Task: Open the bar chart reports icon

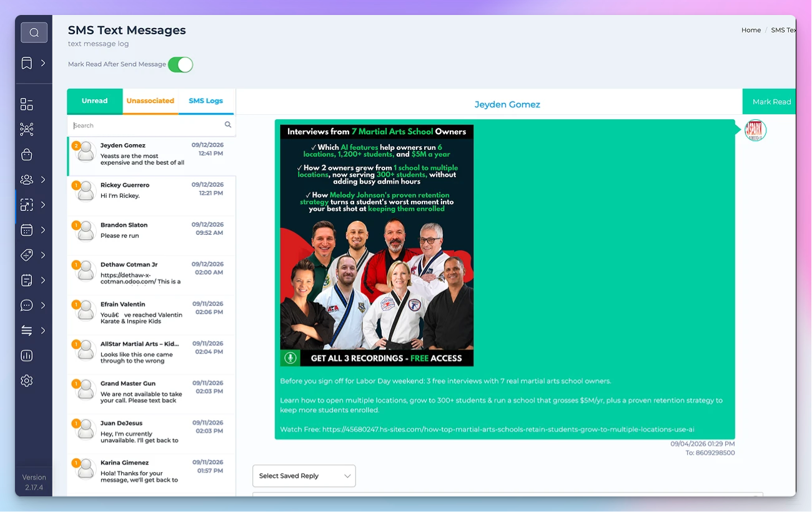Action: tap(27, 356)
